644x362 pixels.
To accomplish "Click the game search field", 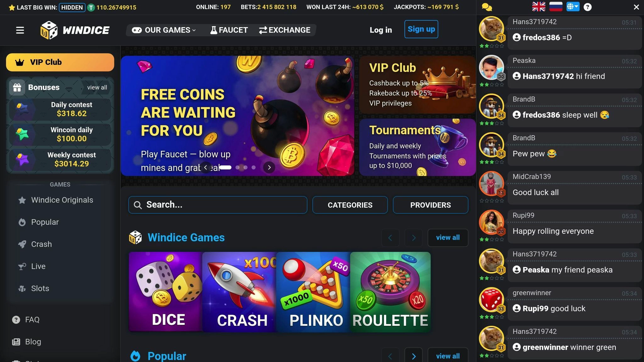I will [x=218, y=205].
